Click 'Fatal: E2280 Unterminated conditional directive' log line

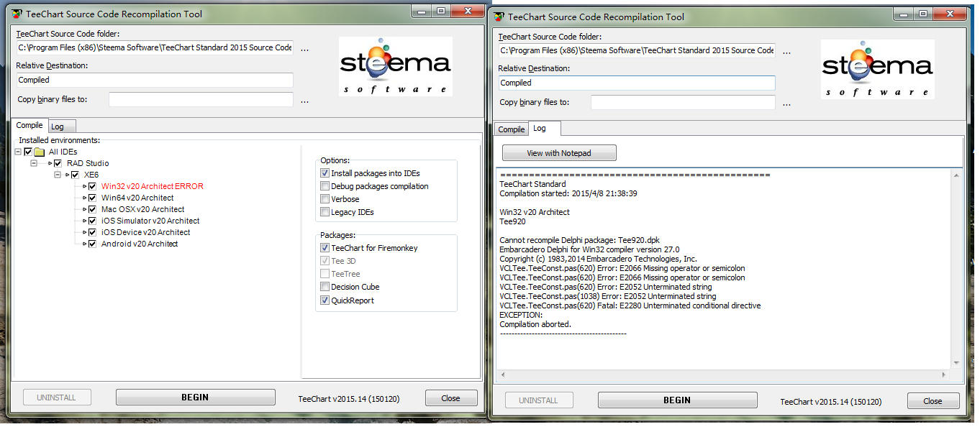click(630, 305)
